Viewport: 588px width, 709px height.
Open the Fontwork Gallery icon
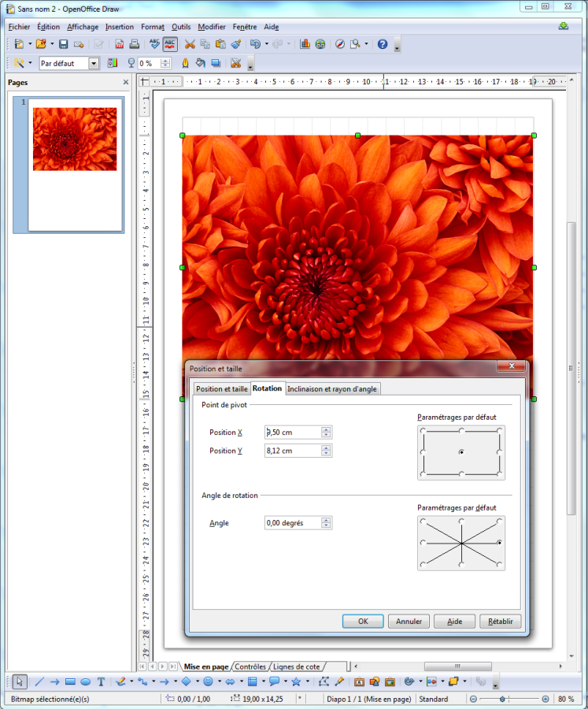pos(359,681)
